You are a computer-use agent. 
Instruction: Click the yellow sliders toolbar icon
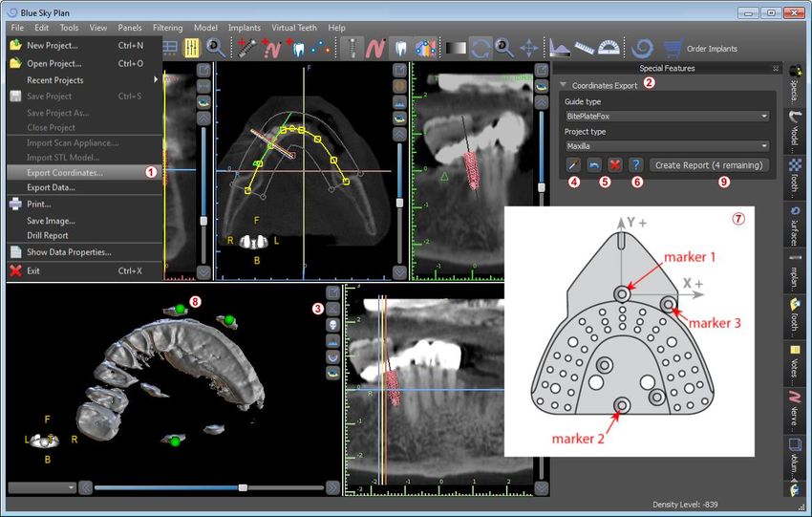pos(192,48)
